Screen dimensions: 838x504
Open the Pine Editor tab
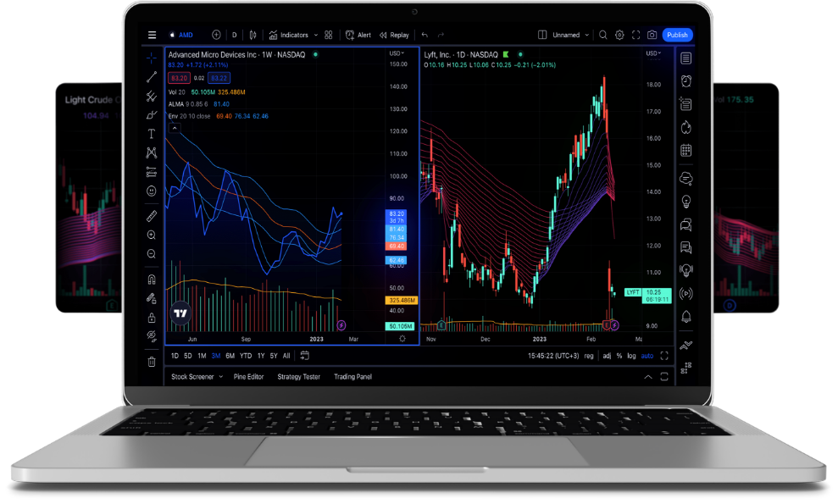click(x=248, y=377)
